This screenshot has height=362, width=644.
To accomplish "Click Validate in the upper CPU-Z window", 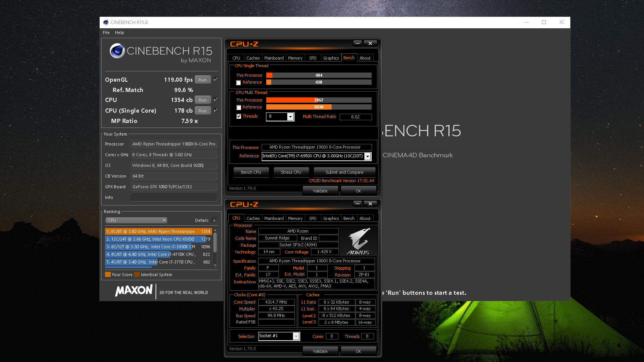I will pos(320,191).
